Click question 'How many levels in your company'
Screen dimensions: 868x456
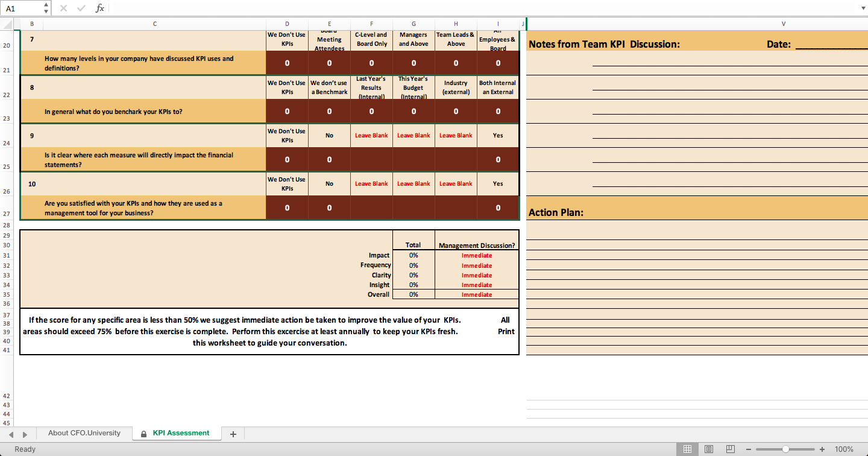(x=139, y=63)
